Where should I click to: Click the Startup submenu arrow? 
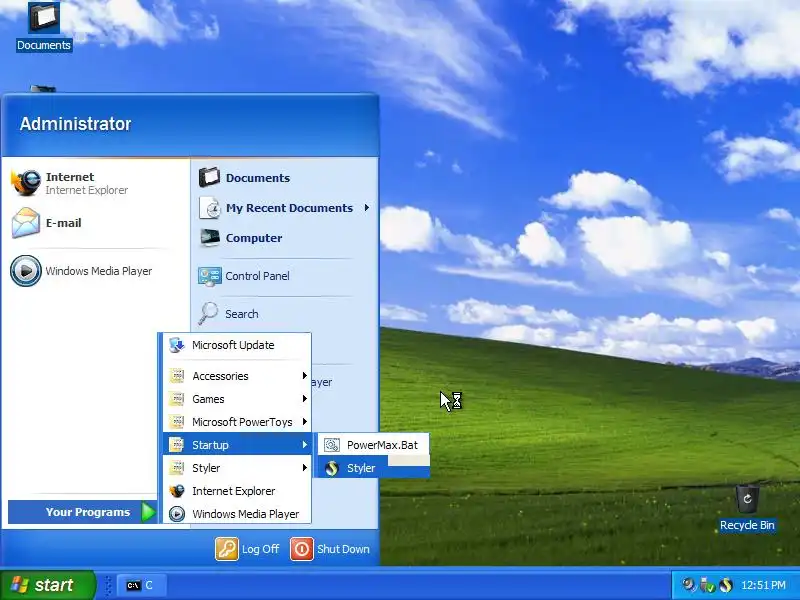click(x=305, y=444)
